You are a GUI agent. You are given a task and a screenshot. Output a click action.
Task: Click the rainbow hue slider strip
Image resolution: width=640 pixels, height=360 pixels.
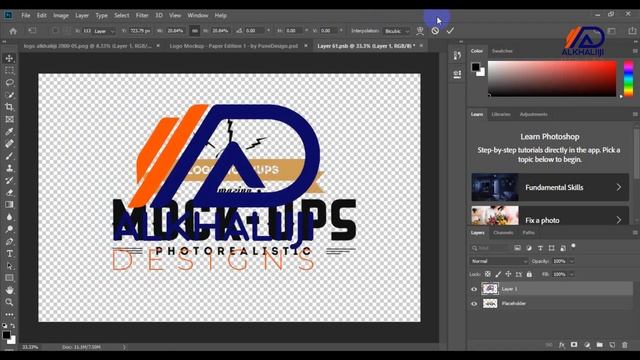pyautogui.click(x=629, y=78)
